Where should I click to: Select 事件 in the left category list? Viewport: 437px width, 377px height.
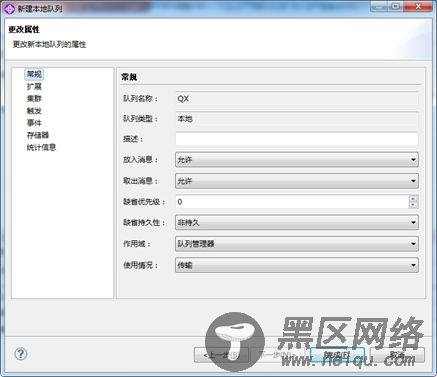34,123
